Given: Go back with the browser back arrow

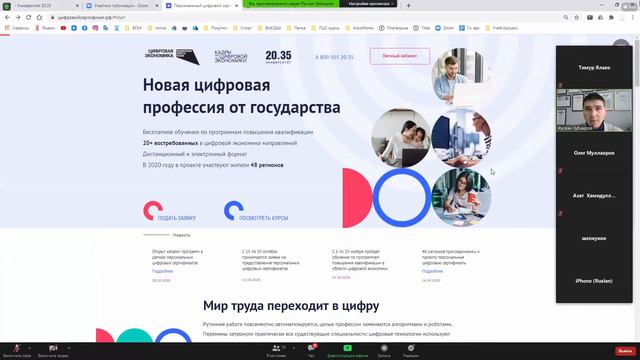Looking at the screenshot, I should pos(7,18).
